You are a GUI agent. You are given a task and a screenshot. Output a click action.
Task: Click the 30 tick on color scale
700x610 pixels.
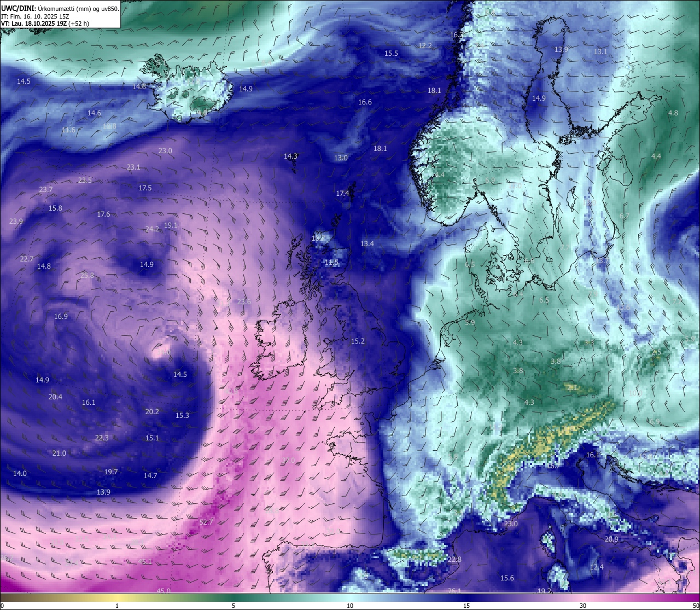pyautogui.click(x=583, y=606)
